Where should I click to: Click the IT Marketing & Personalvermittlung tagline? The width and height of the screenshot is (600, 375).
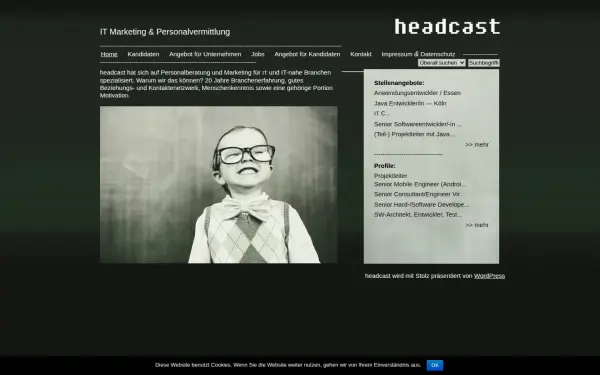click(165, 32)
